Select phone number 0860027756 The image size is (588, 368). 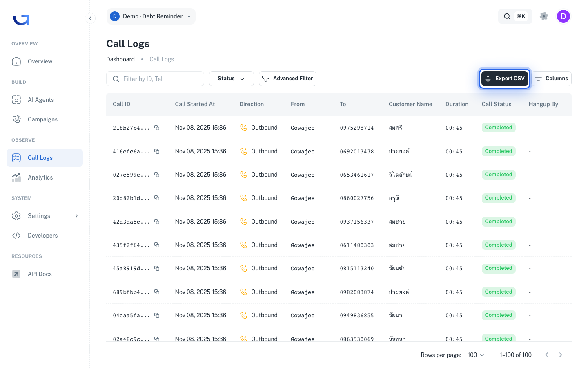pos(357,198)
